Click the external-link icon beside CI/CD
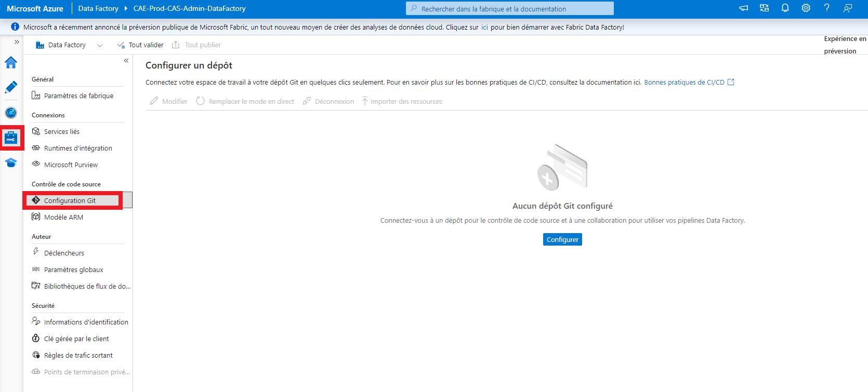The height and width of the screenshot is (392, 868). pos(731,82)
